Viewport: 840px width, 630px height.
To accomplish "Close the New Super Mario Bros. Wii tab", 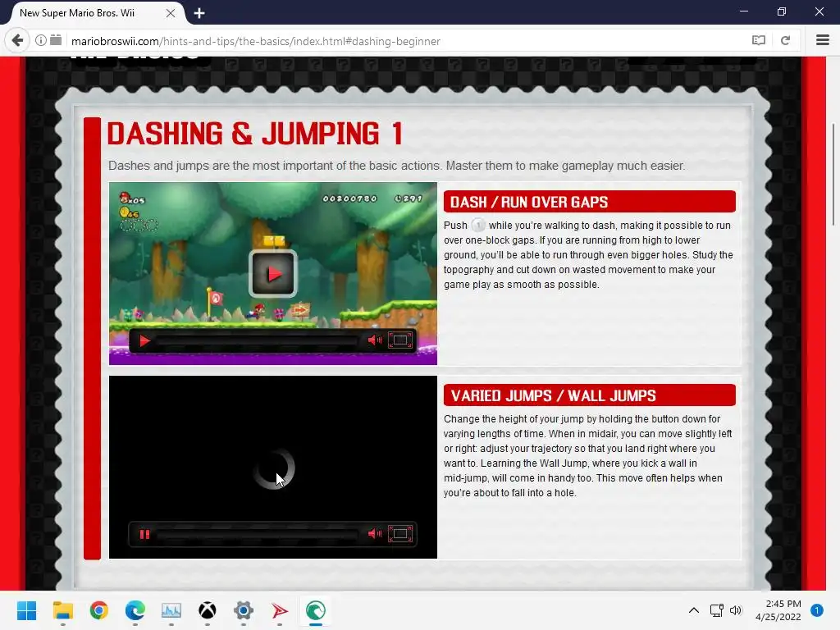I will point(171,13).
